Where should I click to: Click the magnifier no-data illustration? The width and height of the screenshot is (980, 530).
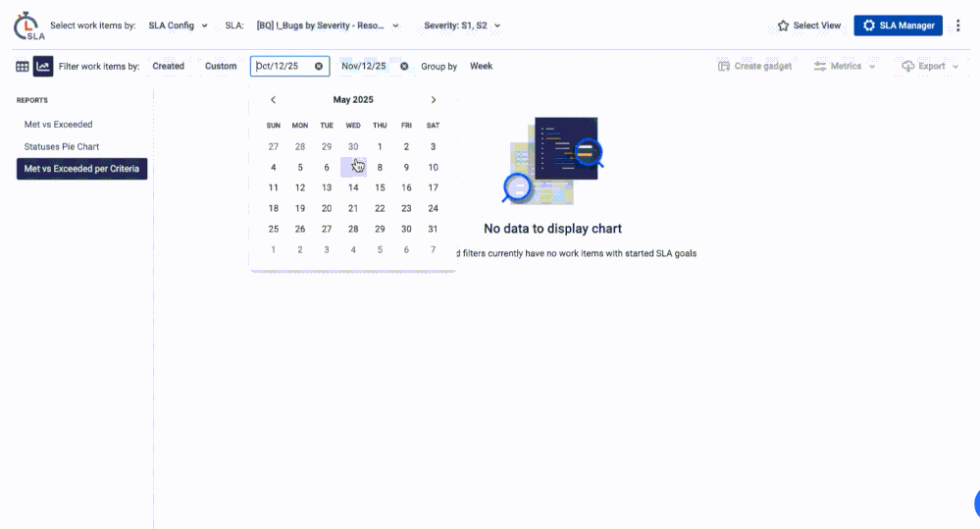tap(553, 161)
